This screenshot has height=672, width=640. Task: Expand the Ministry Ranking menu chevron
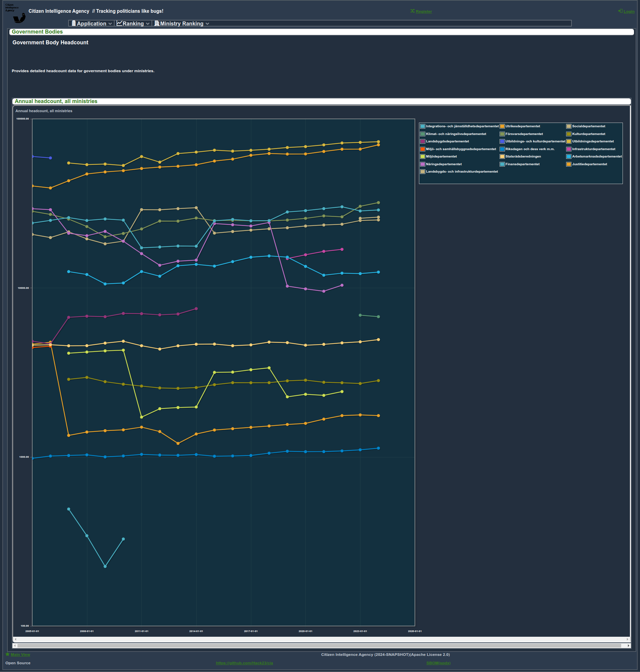(x=207, y=24)
